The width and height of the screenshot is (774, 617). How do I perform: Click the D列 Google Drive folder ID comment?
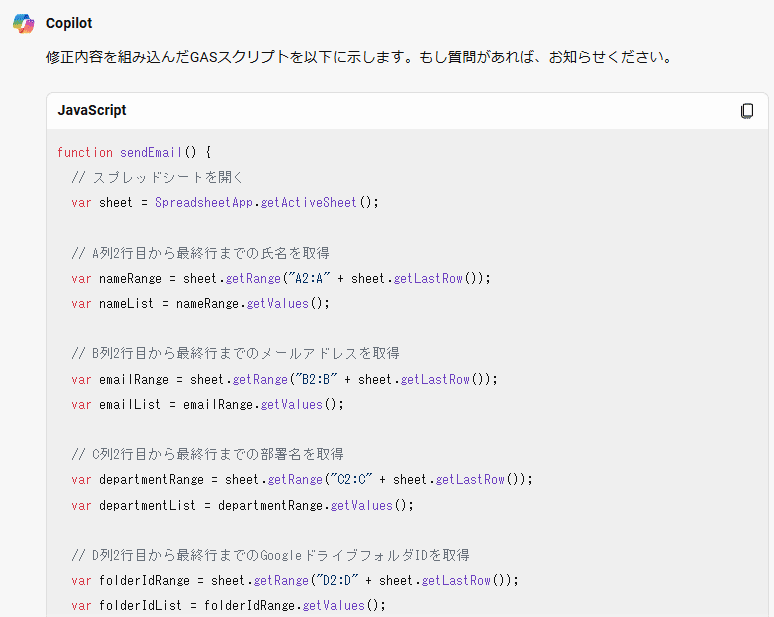[x=271, y=555]
